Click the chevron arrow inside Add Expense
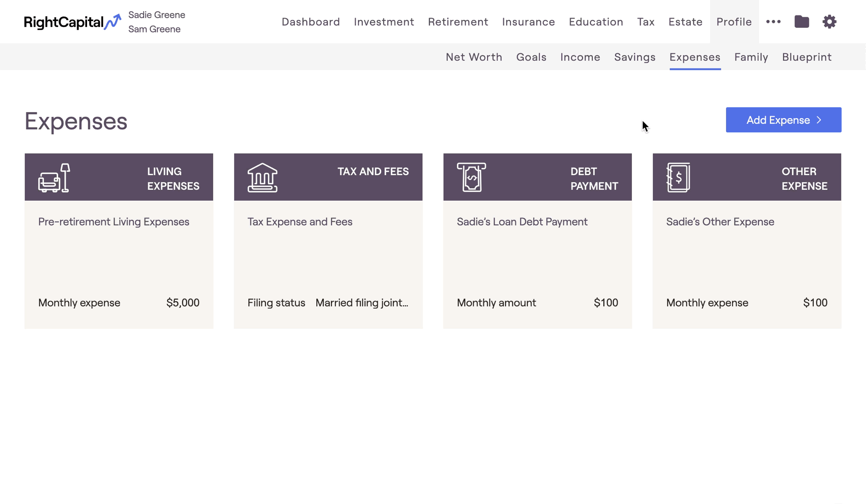This screenshot has height=504, width=866. pos(819,120)
